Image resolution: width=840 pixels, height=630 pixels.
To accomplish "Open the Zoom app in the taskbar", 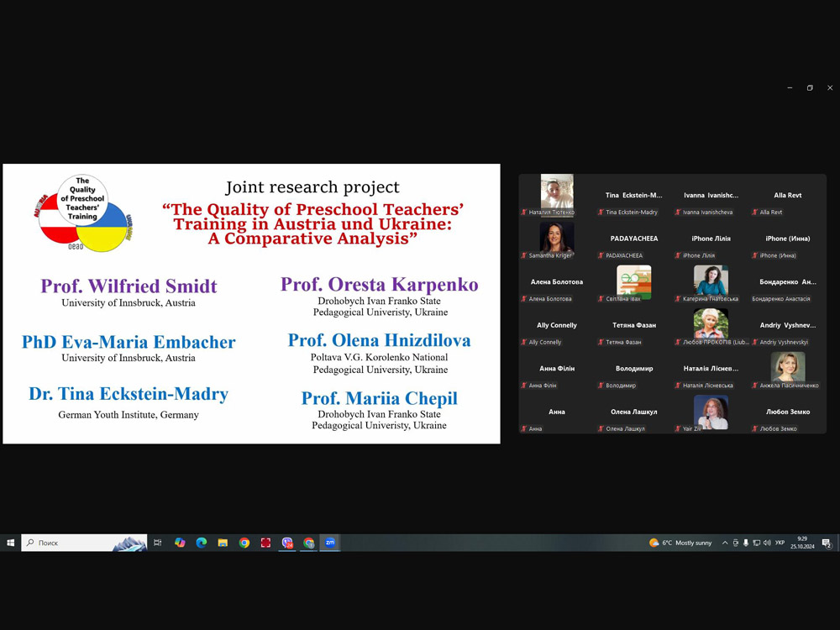I will pos(330,543).
